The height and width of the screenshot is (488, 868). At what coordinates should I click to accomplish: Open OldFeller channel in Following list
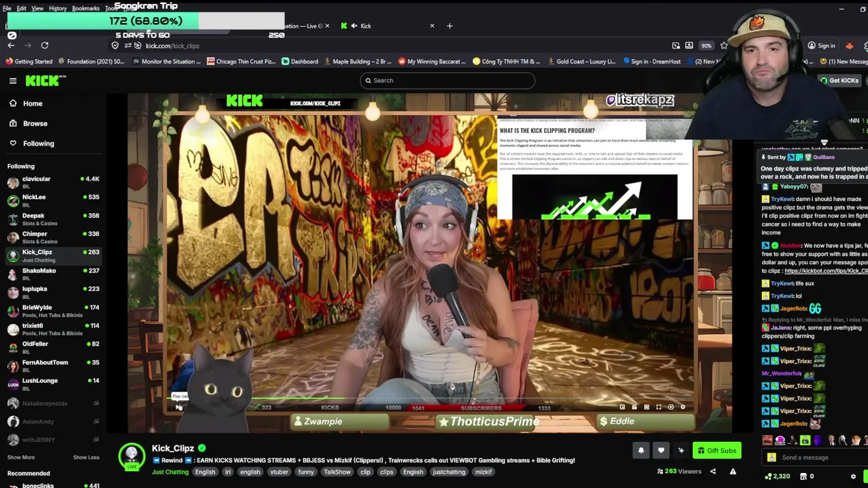coord(54,346)
